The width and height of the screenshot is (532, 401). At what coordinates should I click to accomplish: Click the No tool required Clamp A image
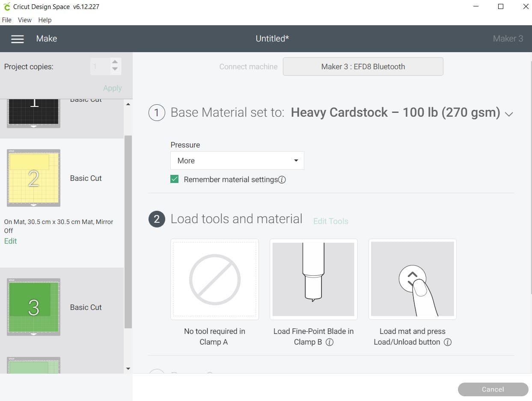click(214, 279)
